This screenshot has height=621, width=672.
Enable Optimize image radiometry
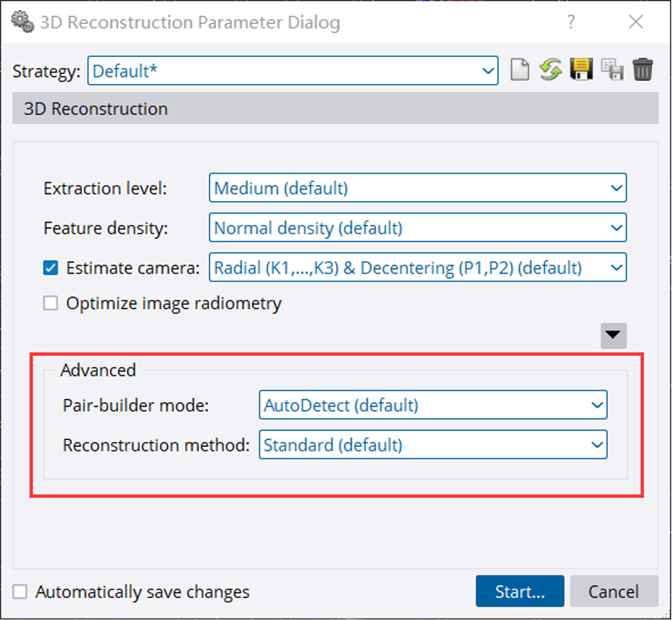(51, 304)
